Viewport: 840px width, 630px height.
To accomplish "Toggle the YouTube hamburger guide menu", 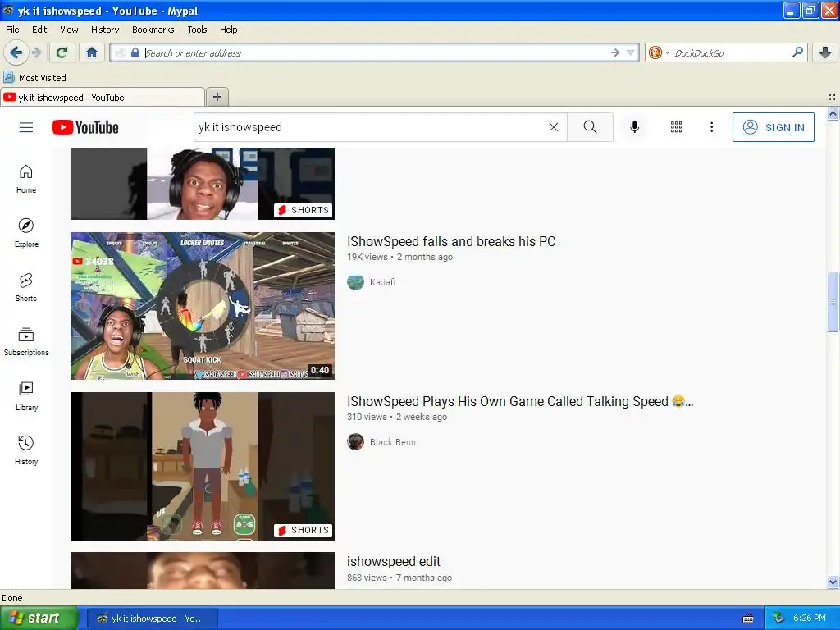I will point(25,127).
